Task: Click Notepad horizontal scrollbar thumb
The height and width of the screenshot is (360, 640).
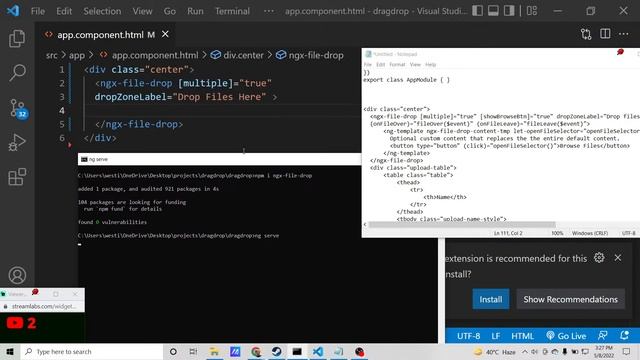Action: (x=462, y=224)
